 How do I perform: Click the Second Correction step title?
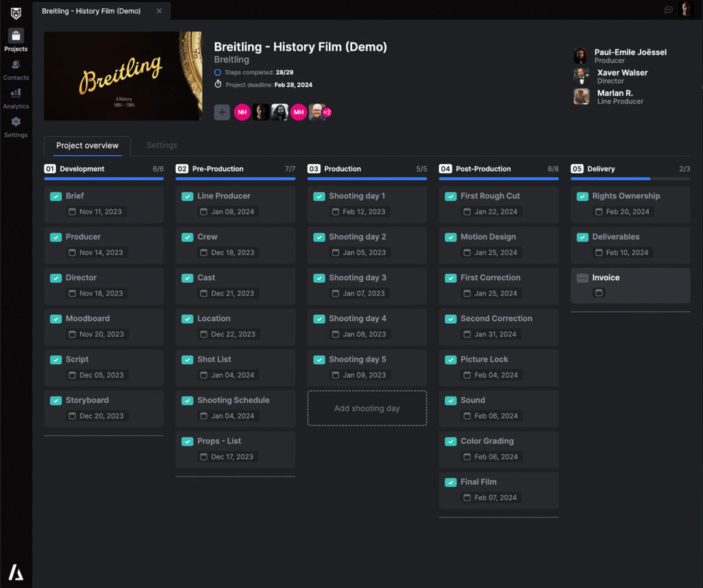(x=496, y=318)
